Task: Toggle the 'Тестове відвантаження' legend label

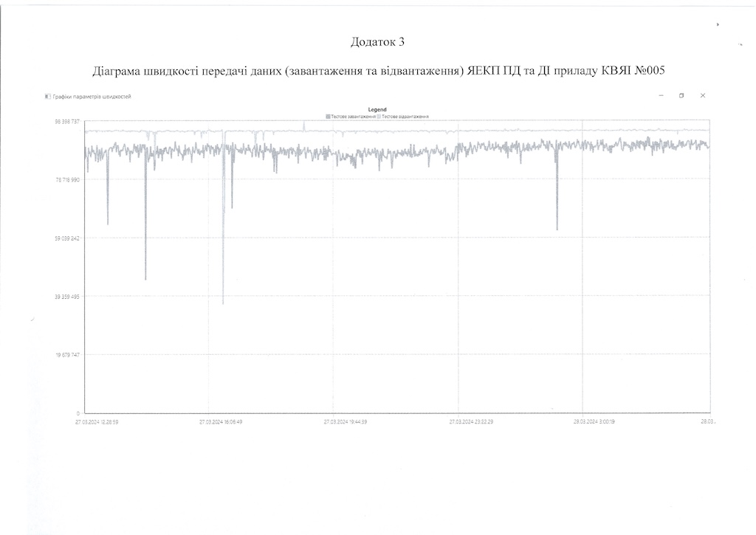Action: 405,117
